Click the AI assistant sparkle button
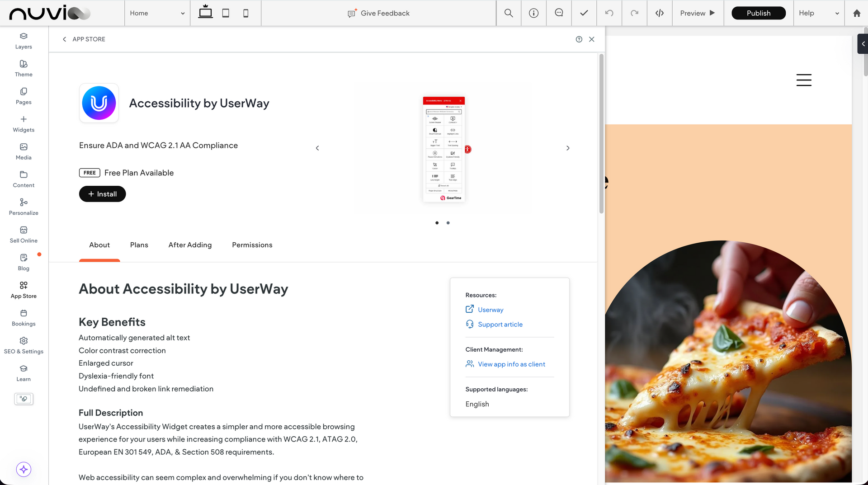 point(23,469)
